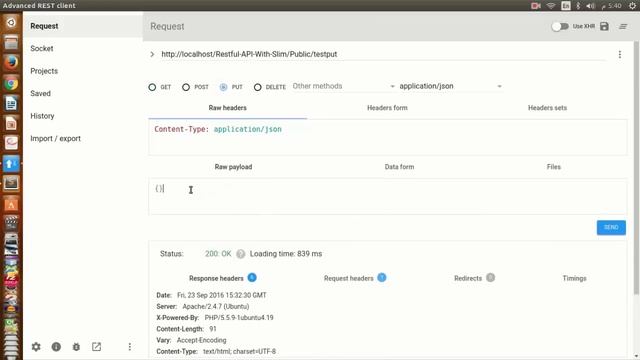Viewport: 640px width, 360px height.
Task: Click the open-in-new-window icon in sidebar
Action: tap(96, 347)
